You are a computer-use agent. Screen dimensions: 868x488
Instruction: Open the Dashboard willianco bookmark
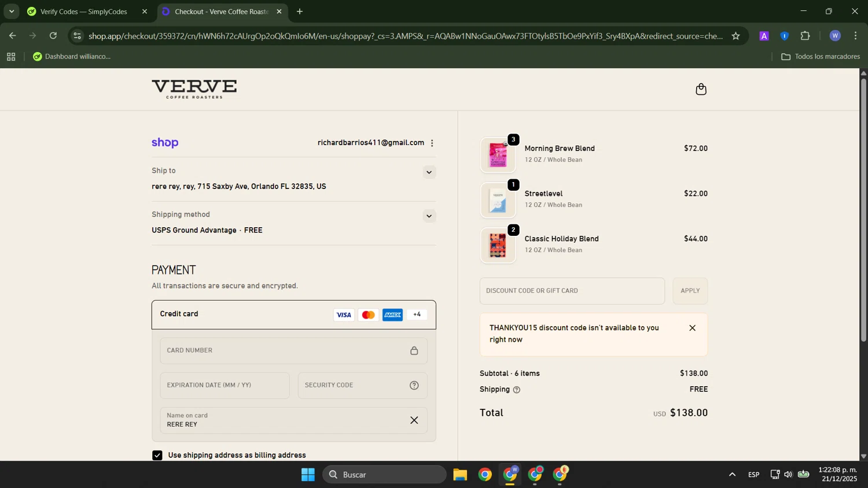click(72, 57)
